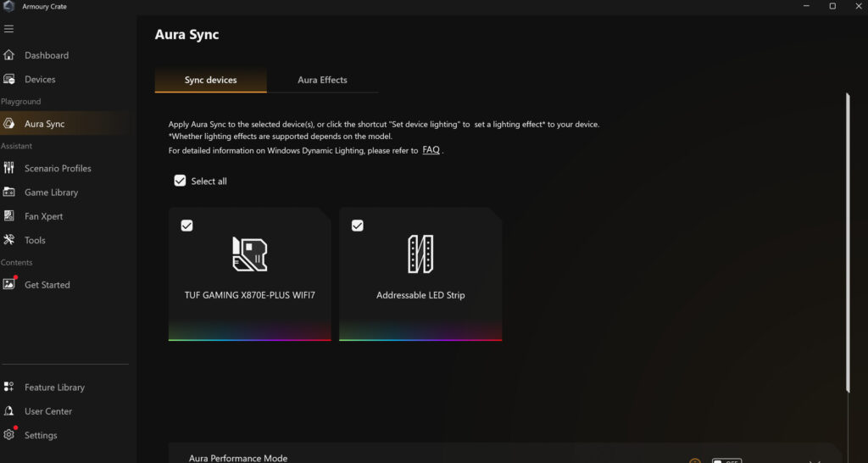The width and height of the screenshot is (868, 463).
Task: Click the Tools wrench icon
Action: tap(8, 240)
